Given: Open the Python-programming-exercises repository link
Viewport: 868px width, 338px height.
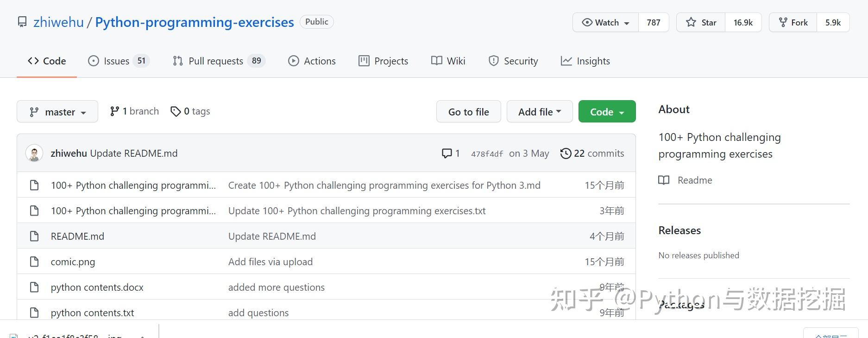Looking at the screenshot, I should coord(195,22).
